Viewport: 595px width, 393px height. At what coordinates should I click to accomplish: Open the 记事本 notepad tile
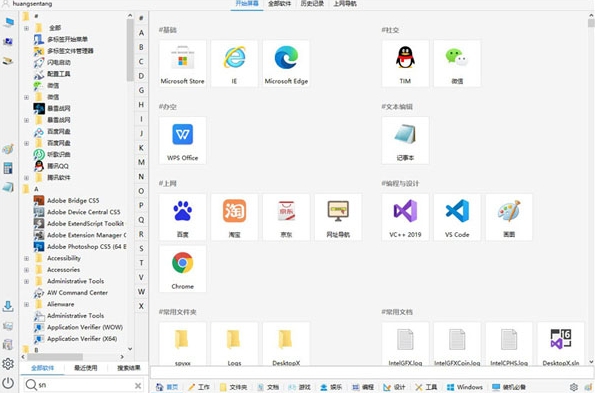405,140
